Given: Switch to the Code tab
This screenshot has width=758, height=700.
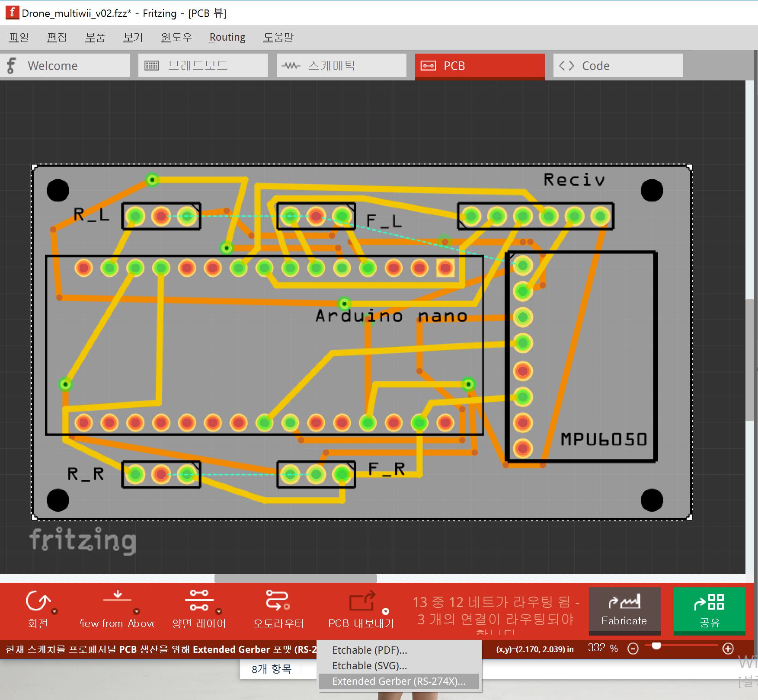Looking at the screenshot, I should tap(618, 66).
